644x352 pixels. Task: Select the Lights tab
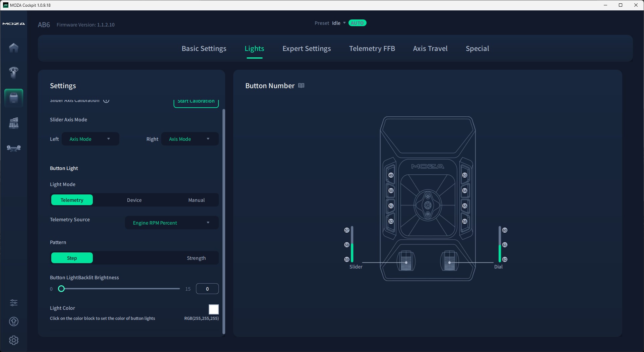[x=254, y=49]
